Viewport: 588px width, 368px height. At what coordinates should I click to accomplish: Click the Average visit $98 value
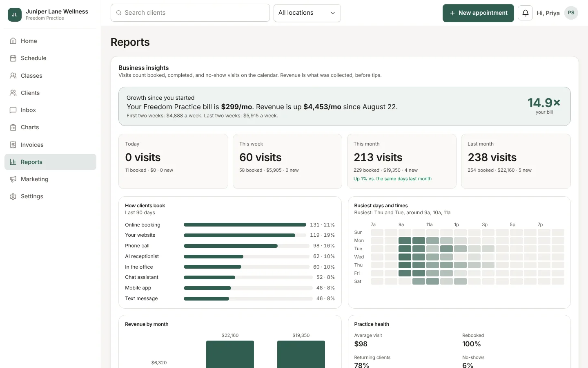click(361, 344)
